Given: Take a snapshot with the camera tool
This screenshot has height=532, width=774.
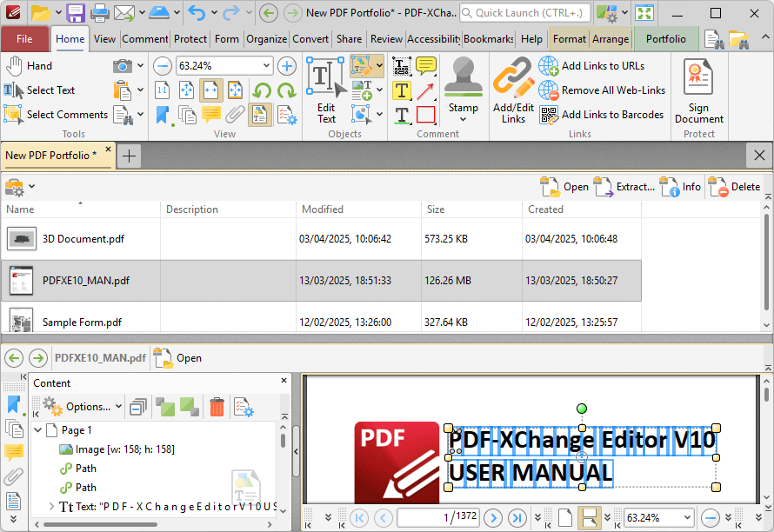Looking at the screenshot, I should pyautogui.click(x=123, y=66).
